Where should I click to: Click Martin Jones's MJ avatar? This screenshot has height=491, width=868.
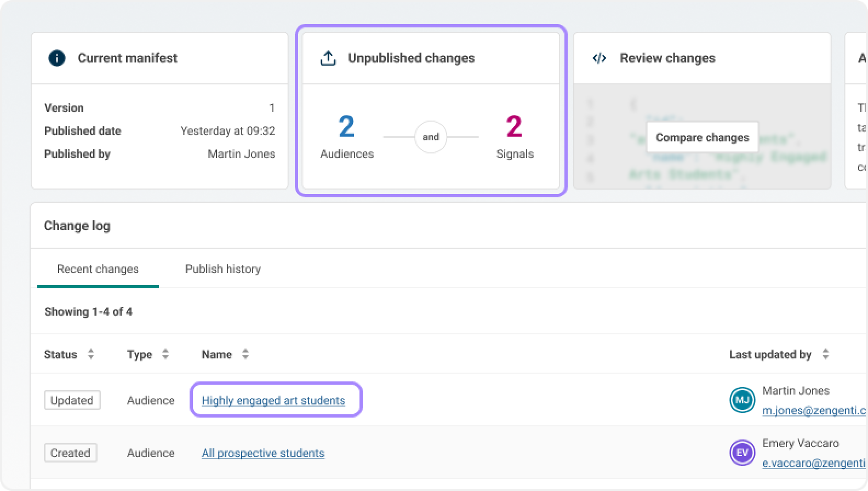(x=742, y=400)
